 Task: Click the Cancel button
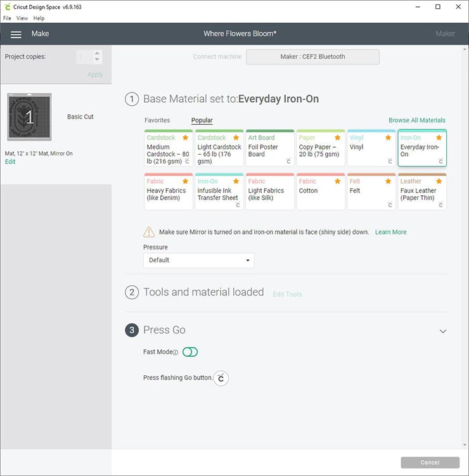click(430, 463)
